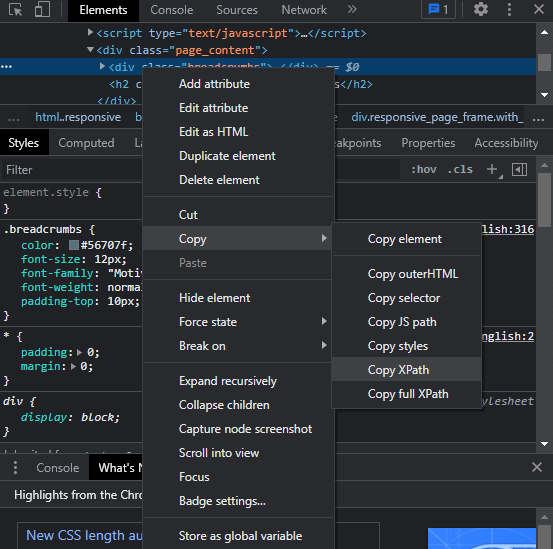Screen dimensions: 553x549
Task: Select Copy full XPath
Action: click(x=406, y=394)
